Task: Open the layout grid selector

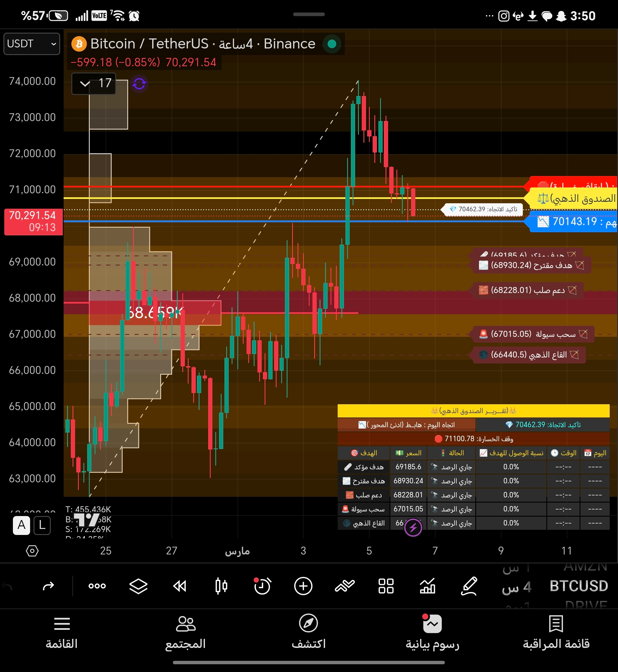Action: click(386, 586)
